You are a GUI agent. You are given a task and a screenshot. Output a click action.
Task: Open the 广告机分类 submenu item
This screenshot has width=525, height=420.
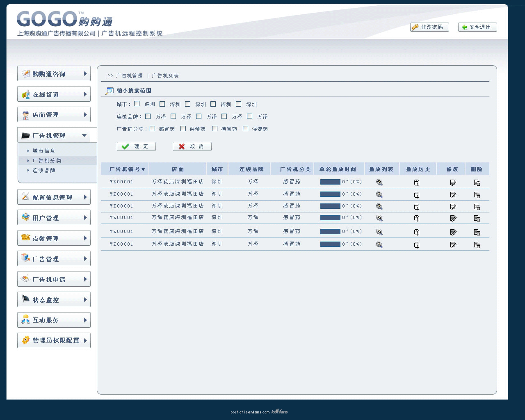[47, 161]
